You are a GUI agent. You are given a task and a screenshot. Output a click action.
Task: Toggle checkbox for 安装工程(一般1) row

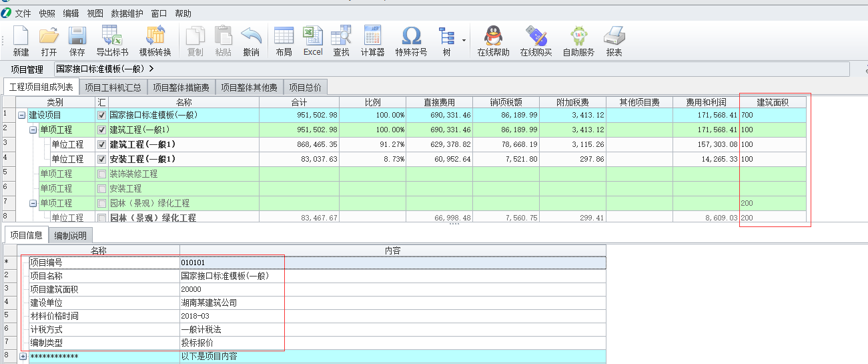coord(101,160)
